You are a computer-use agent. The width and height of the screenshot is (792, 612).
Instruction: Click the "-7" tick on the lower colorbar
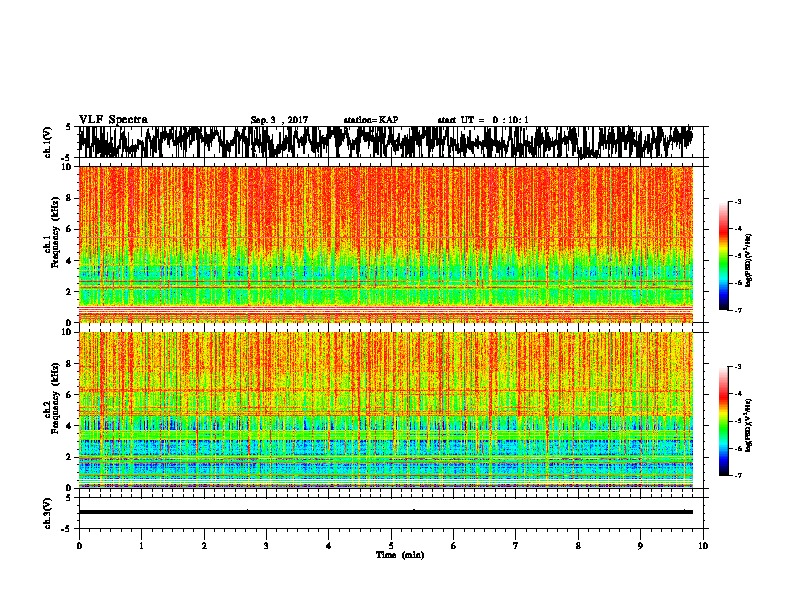pos(736,476)
